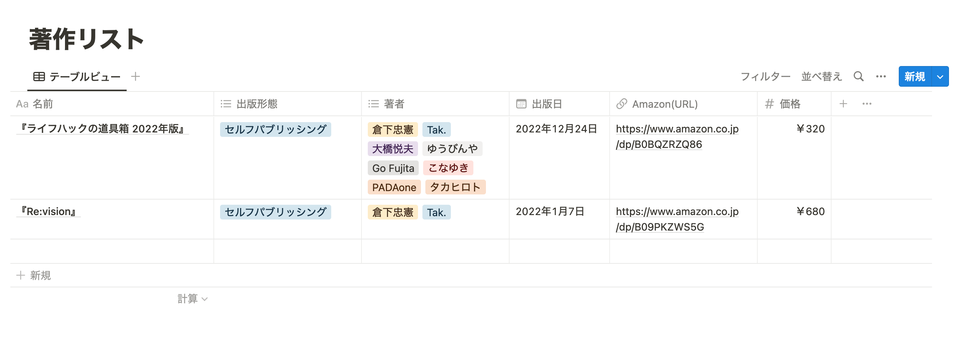
Task: Click the table view grid icon
Action: (x=39, y=76)
